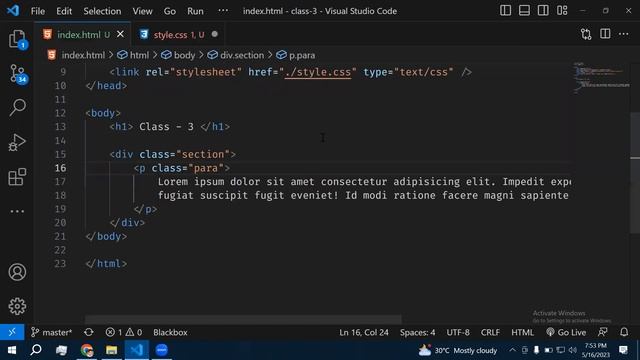The image size is (640, 360).
Task: Close the index.html tab
Action: coord(120,34)
